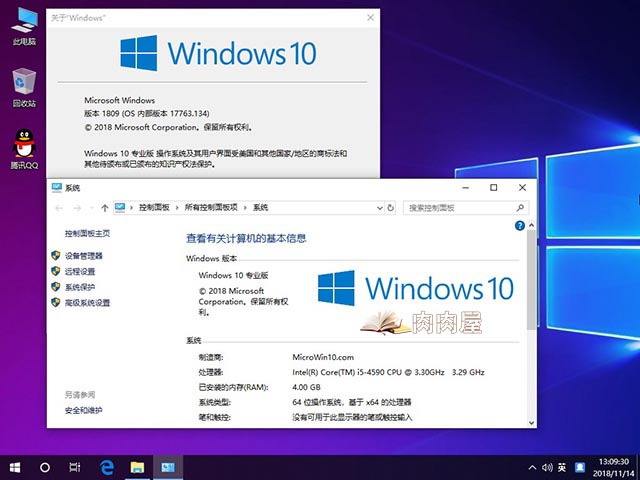
Task: Click the search magnifier icon
Action: point(520,208)
